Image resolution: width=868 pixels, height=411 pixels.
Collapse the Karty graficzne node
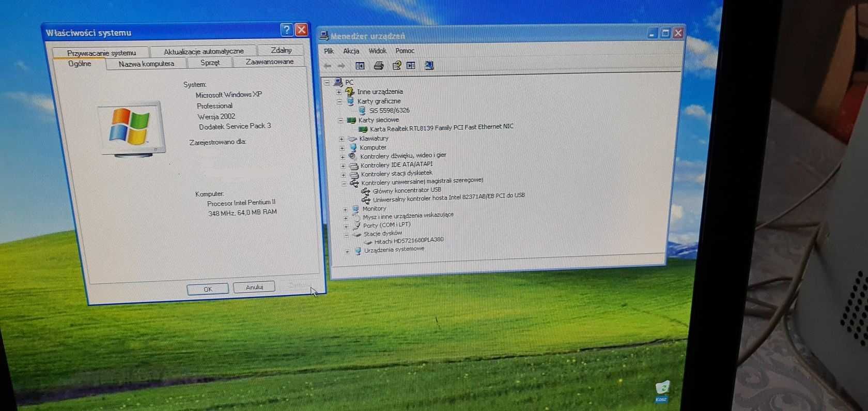[x=339, y=102]
